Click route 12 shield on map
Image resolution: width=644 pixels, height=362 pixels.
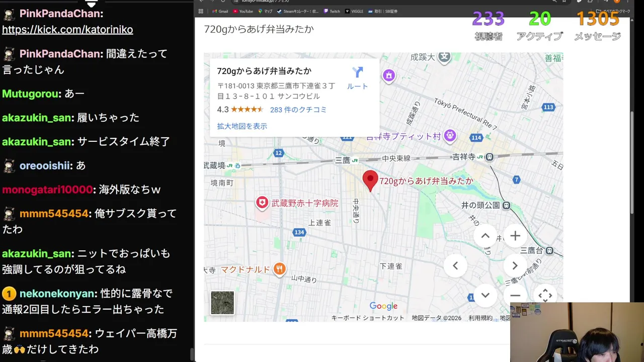tap(279, 153)
